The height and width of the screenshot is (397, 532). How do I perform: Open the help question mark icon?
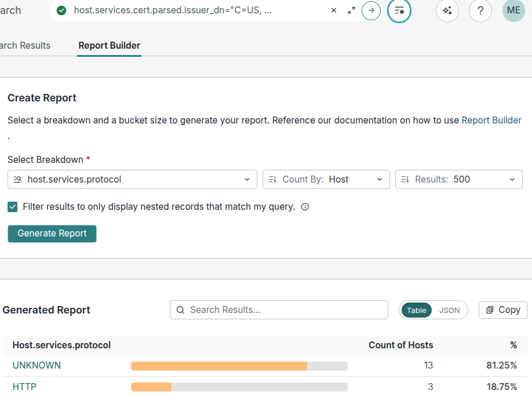[480, 10]
